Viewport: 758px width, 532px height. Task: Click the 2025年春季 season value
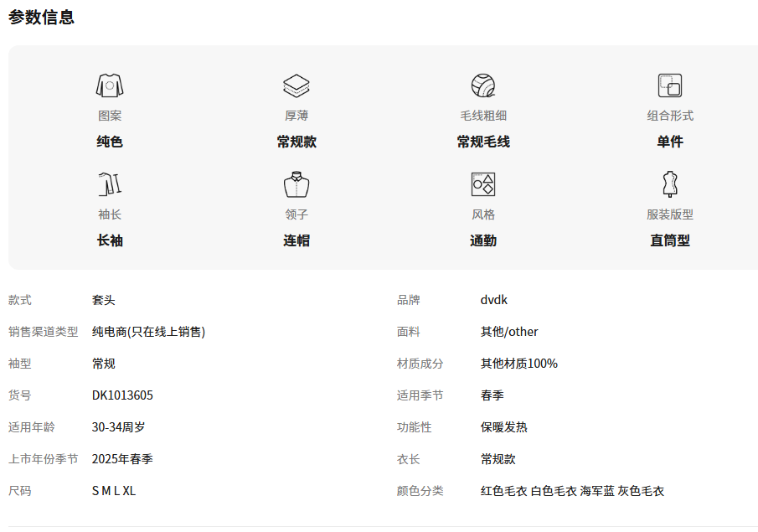tap(122, 459)
